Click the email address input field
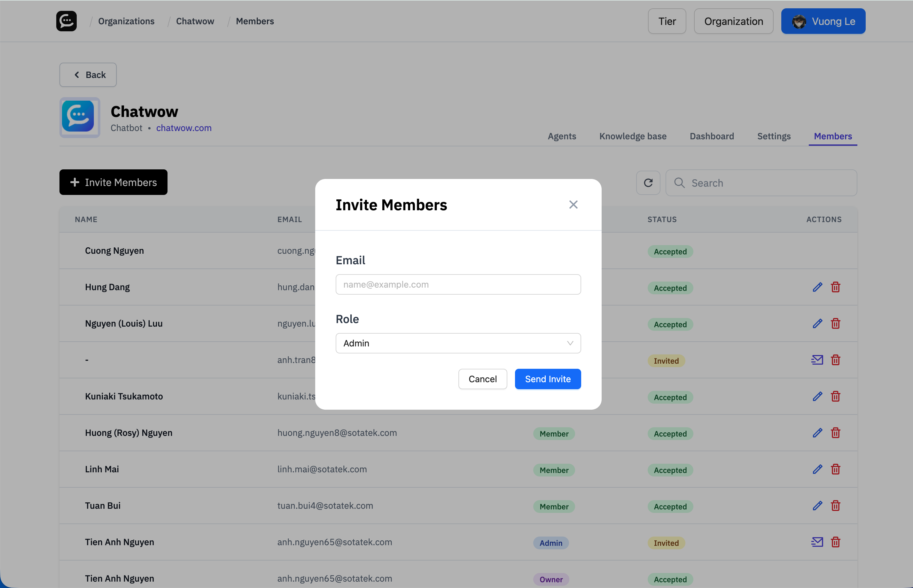 pyautogui.click(x=457, y=284)
